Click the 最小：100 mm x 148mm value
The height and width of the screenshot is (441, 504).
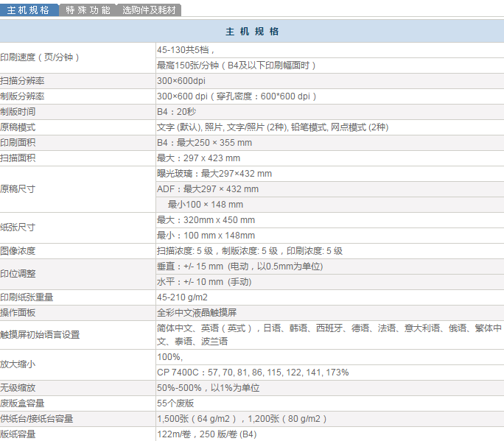tap(206, 236)
